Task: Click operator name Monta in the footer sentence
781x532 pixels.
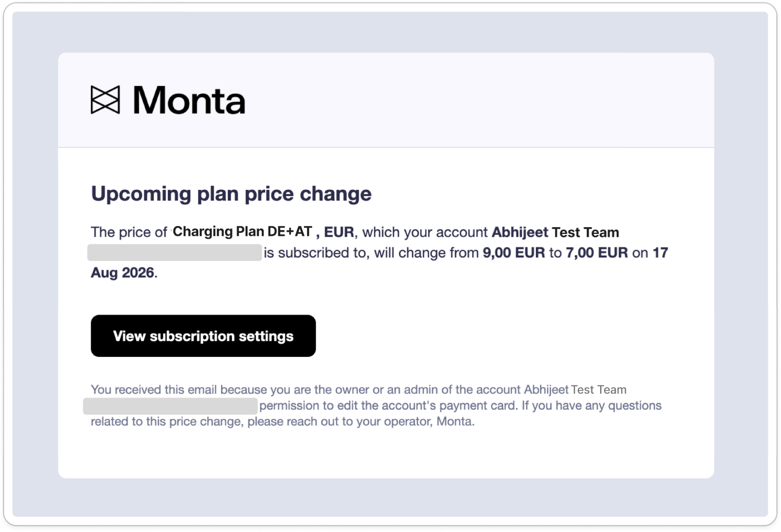Action: click(x=455, y=422)
